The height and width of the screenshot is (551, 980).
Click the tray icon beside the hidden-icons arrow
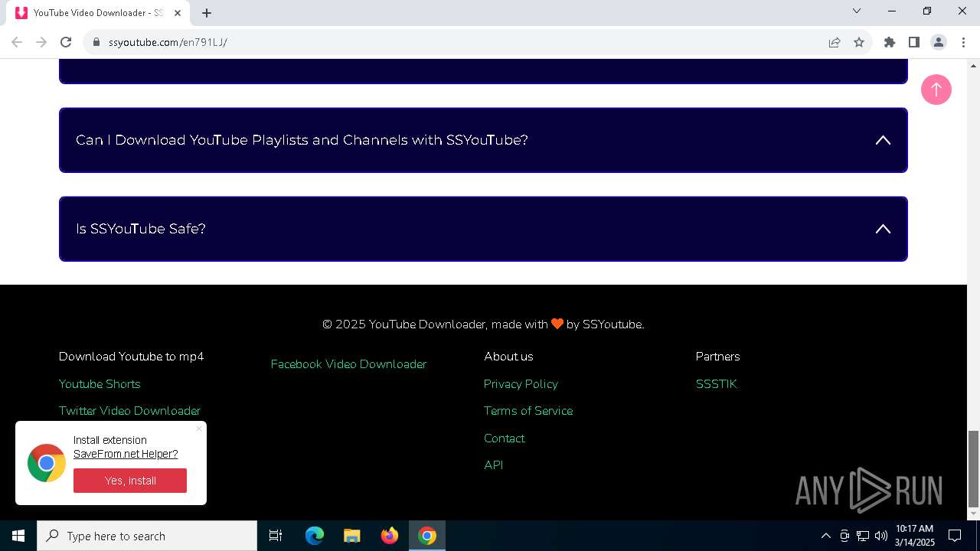coord(844,536)
